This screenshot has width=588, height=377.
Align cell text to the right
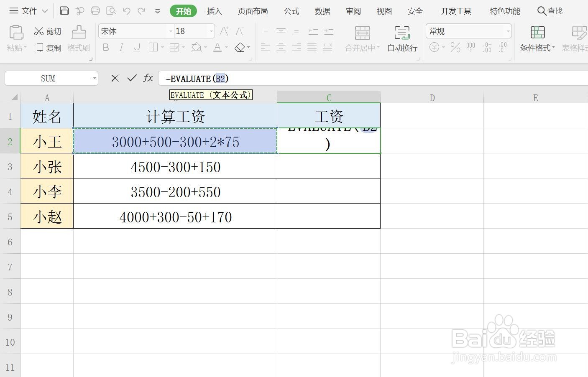tap(297, 47)
